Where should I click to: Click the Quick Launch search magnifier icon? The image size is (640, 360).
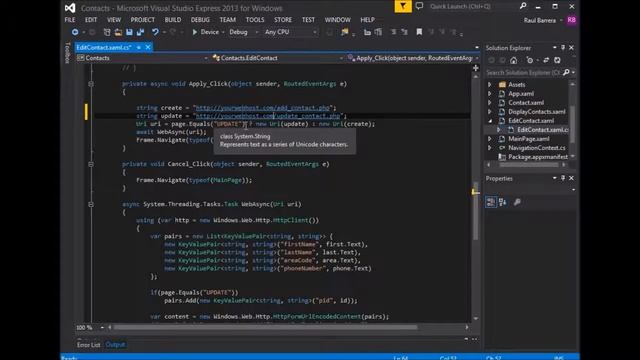pyautogui.click(x=523, y=6)
